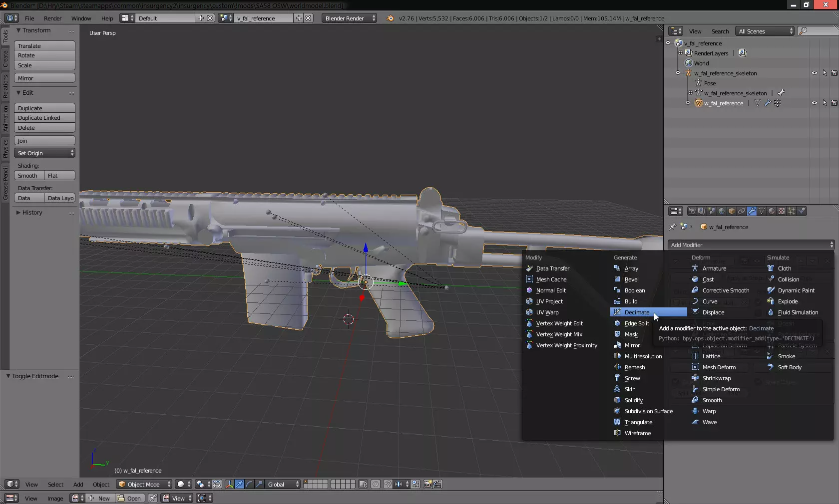This screenshot has width=839, height=504.
Task: Open Object Constraints tab (chain icon)
Action: pos(742,211)
